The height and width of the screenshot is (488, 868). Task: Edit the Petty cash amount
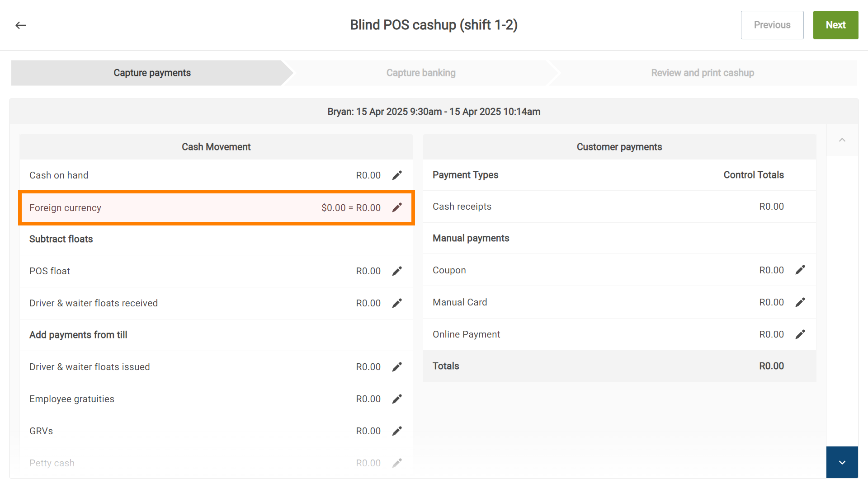[397, 463]
